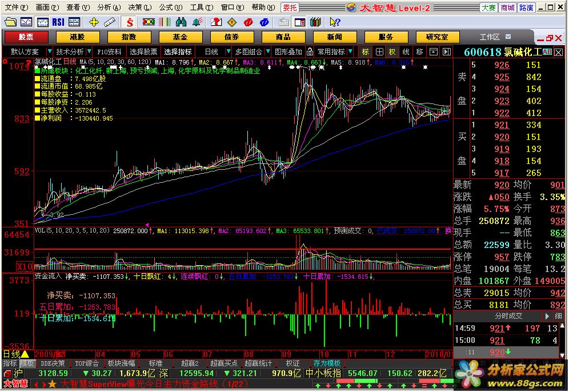The image size is (569, 392).
Task: Switch to the 港股 tab
Action: pyautogui.click(x=77, y=37)
